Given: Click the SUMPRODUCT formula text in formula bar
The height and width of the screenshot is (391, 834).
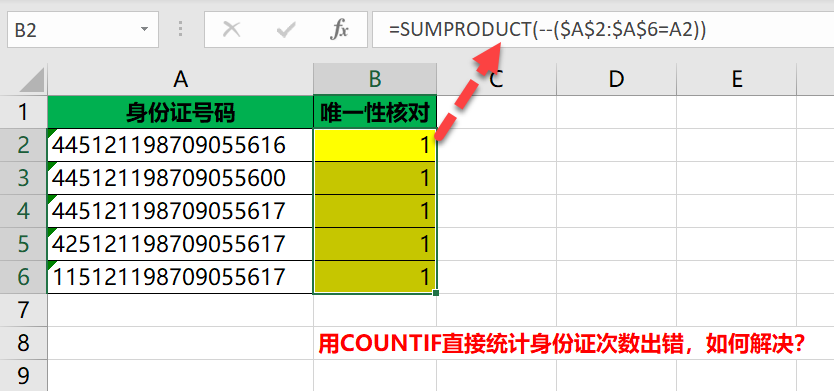Looking at the screenshot, I should click(x=547, y=30).
